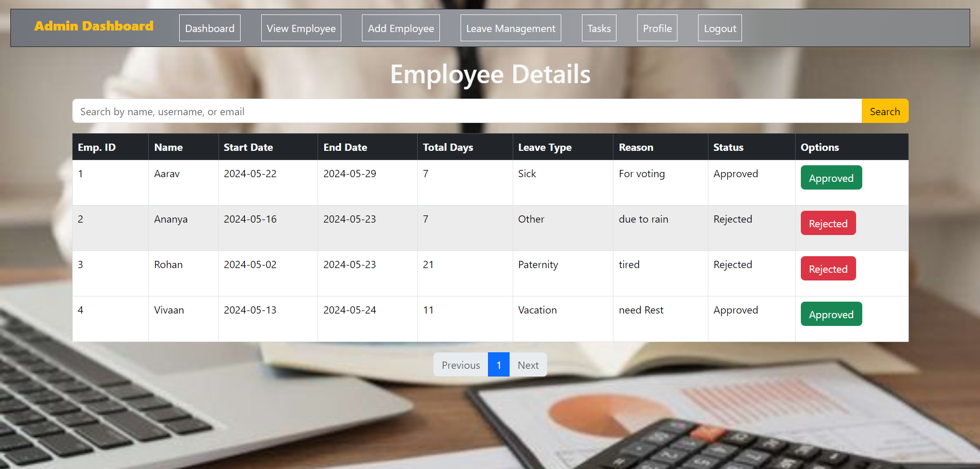The width and height of the screenshot is (980, 469).
Task: Click Aarav's Approved status text
Action: click(x=736, y=174)
